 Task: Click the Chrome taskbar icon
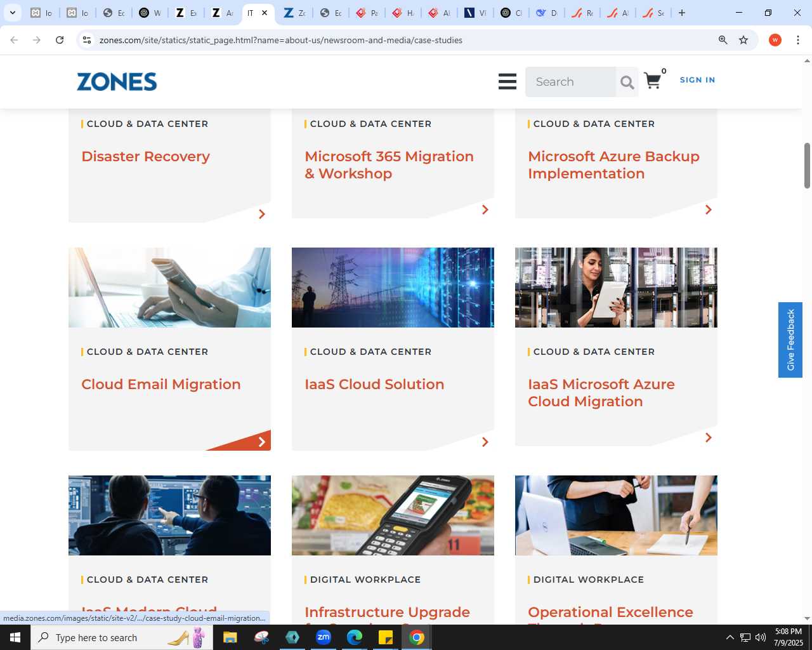click(x=417, y=637)
